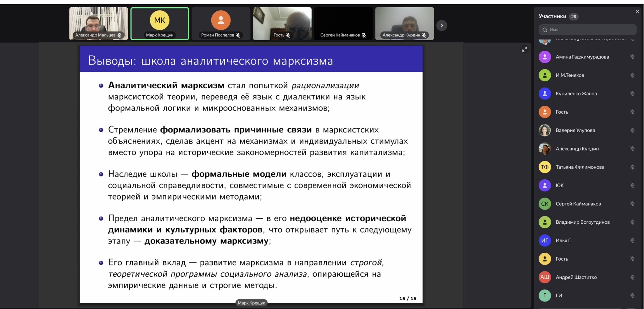Click the search magnifier icon in participants

click(545, 30)
